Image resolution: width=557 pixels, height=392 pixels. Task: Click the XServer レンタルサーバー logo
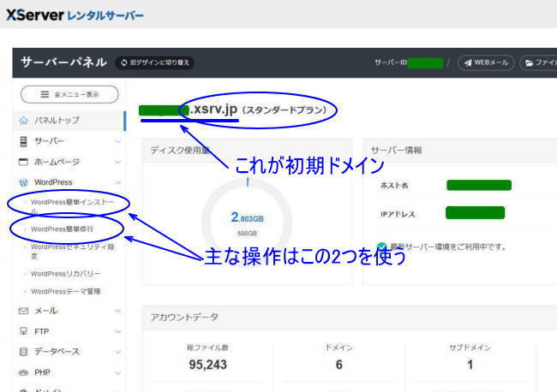[75, 15]
